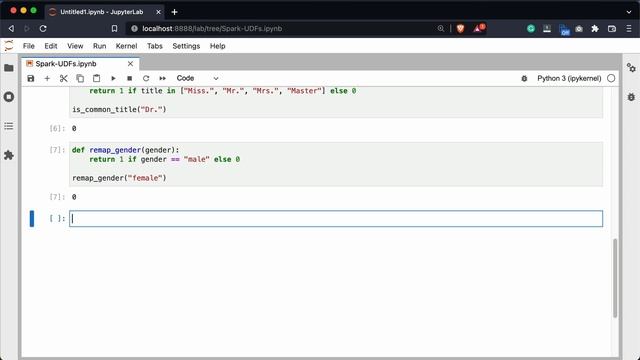Open the File menu
Viewport: 640px width, 360px height.
point(29,46)
